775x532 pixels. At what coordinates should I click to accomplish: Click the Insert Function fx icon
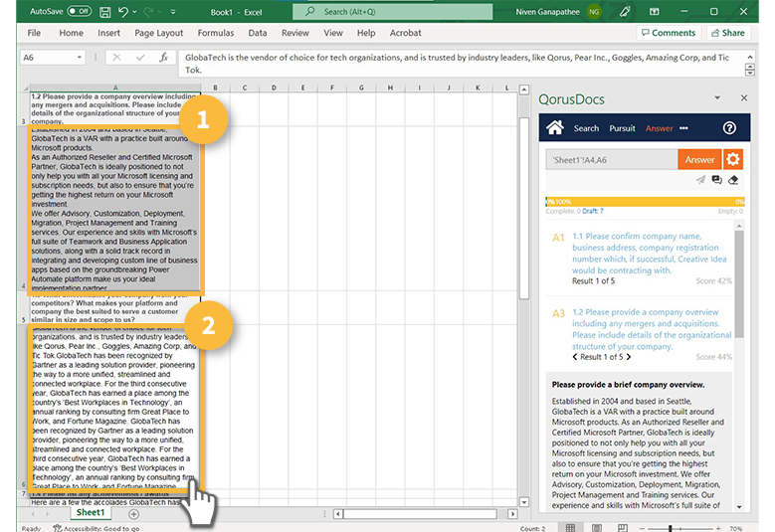[164, 58]
